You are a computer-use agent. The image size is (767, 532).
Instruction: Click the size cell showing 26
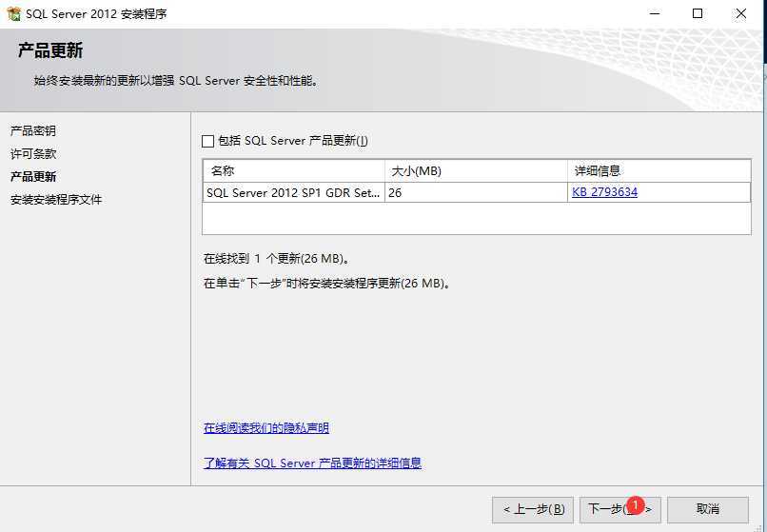click(476, 193)
